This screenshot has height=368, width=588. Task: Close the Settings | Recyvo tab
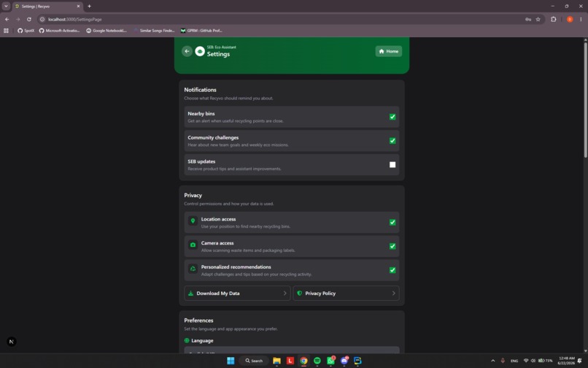pyautogui.click(x=78, y=7)
